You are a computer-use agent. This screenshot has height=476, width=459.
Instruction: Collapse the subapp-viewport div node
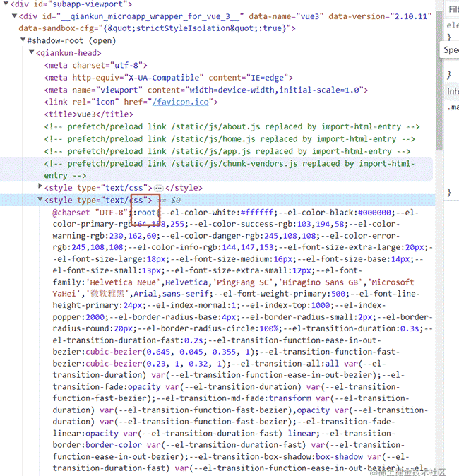pyautogui.click(x=6, y=4)
